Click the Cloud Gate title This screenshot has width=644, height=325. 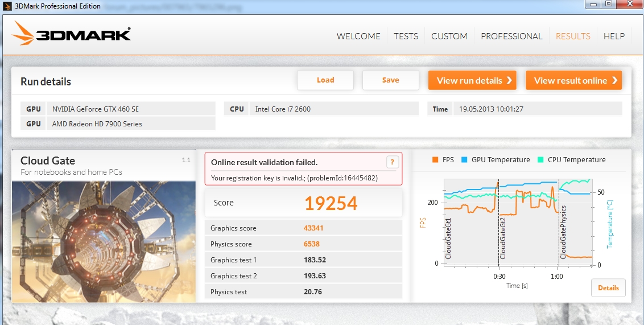pyautogui.click(x=48, y=161)
